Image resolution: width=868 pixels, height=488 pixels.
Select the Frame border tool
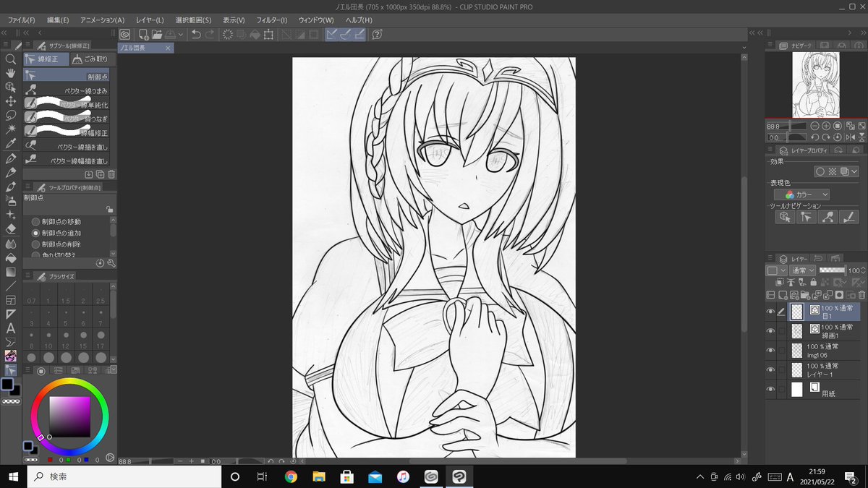[11, 300]
